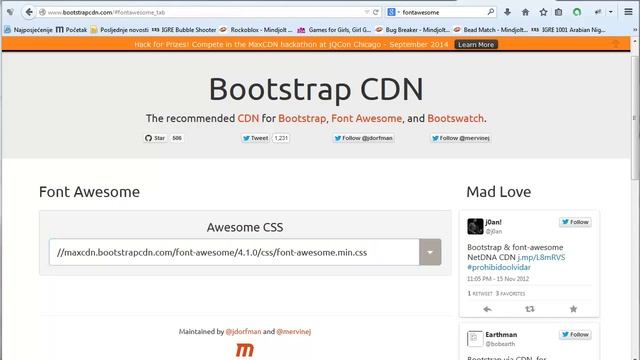
Task: Click the j0an! username in tweet
Action: click(493, 222)
